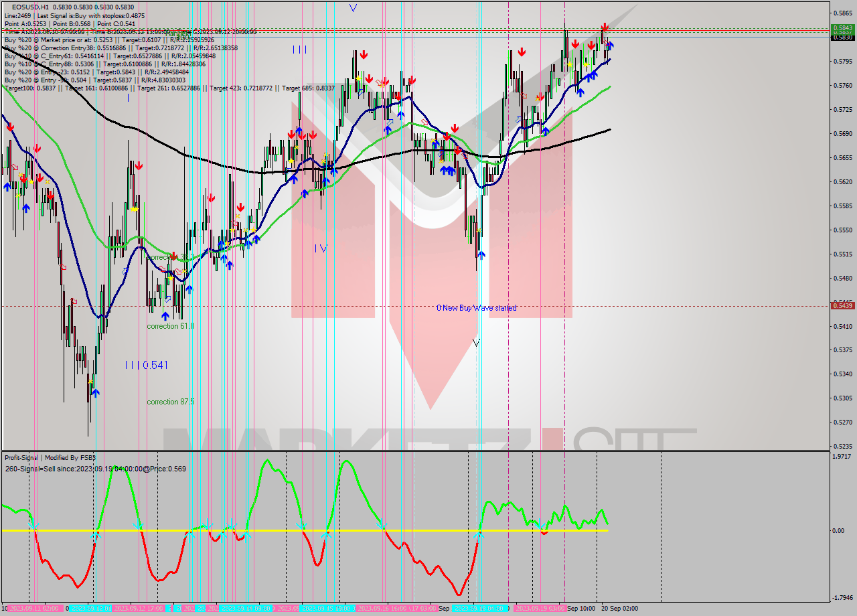
Task: Click the 0.5620 price axis value
Action: point(842,182)
